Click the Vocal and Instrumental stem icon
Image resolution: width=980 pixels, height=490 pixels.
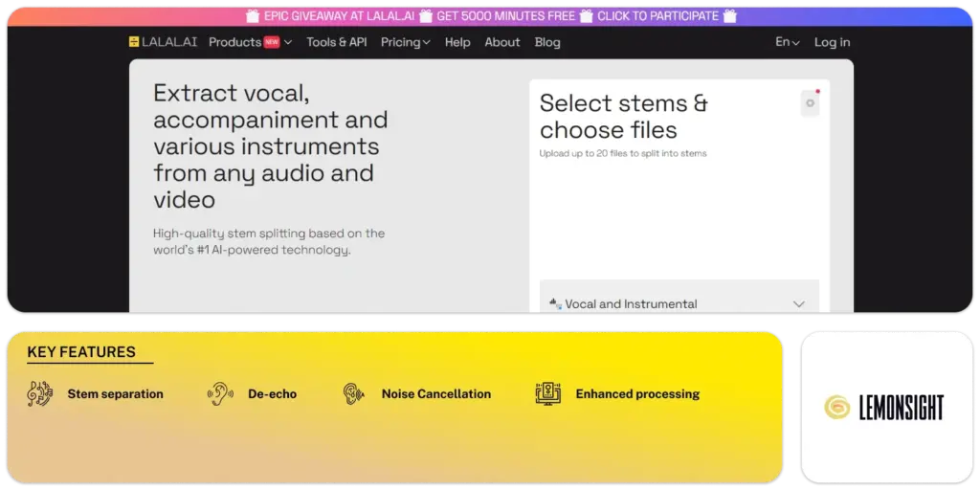click(x=555, y=303)
